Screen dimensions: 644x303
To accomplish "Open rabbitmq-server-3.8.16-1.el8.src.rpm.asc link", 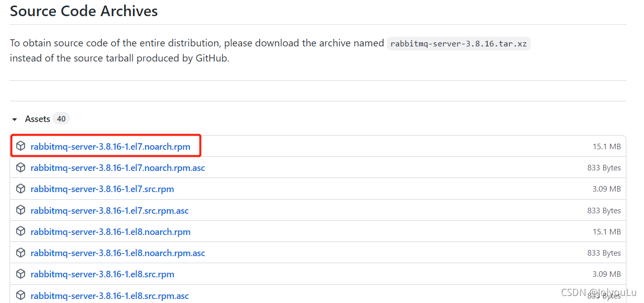I will click(110, 296).
